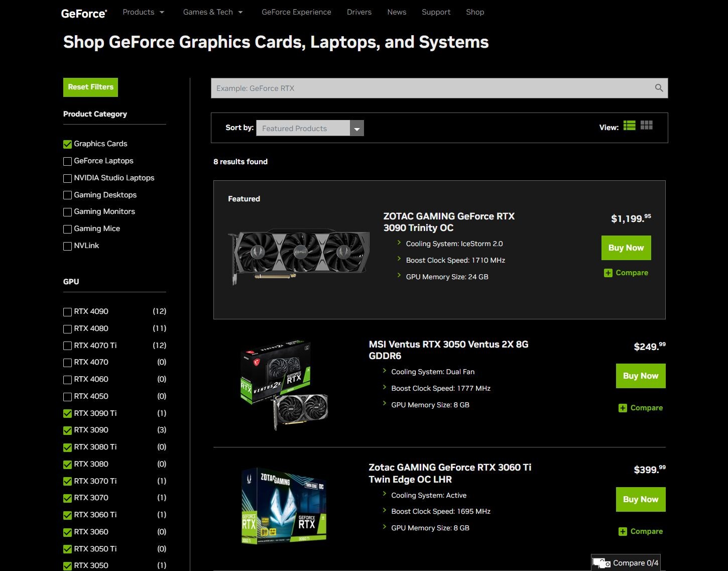Open the Drivers menu item

coord(359,12)
